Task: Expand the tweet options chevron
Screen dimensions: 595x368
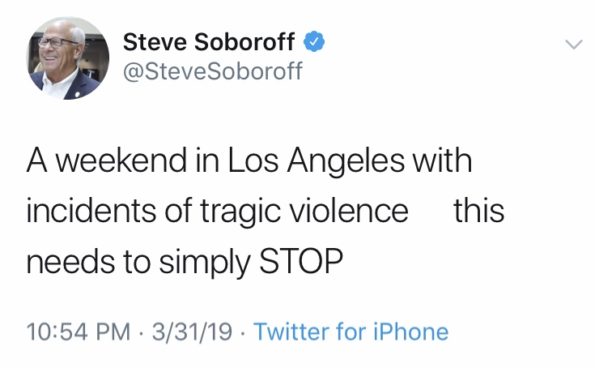Action: click(x=573, y=44)
